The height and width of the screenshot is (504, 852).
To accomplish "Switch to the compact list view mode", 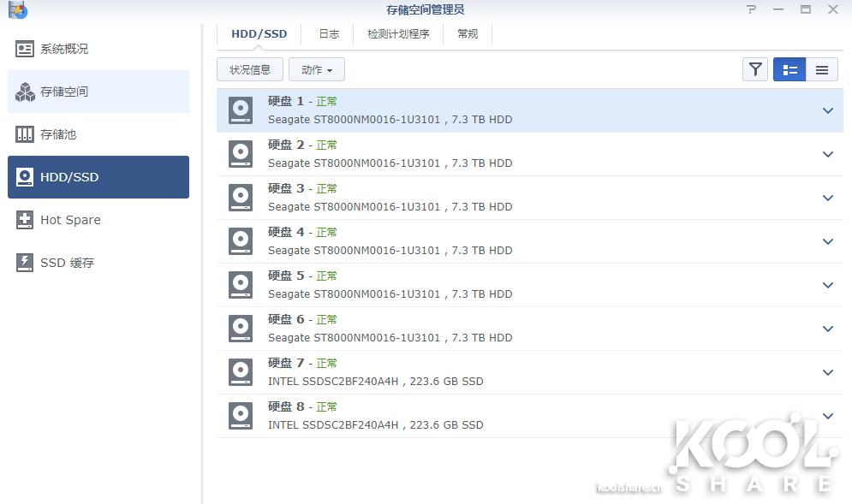I will [x=822, y=69].
